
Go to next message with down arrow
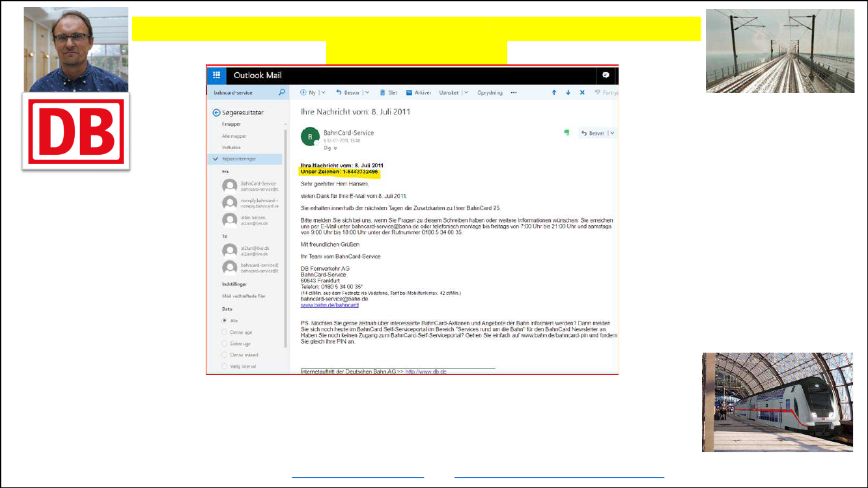[568, 93]
